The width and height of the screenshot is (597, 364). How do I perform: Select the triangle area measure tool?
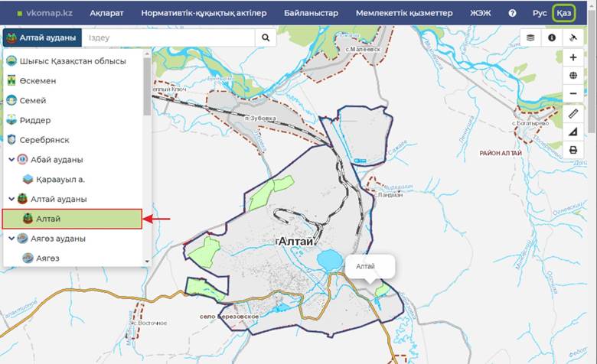(x=573, y=132)
